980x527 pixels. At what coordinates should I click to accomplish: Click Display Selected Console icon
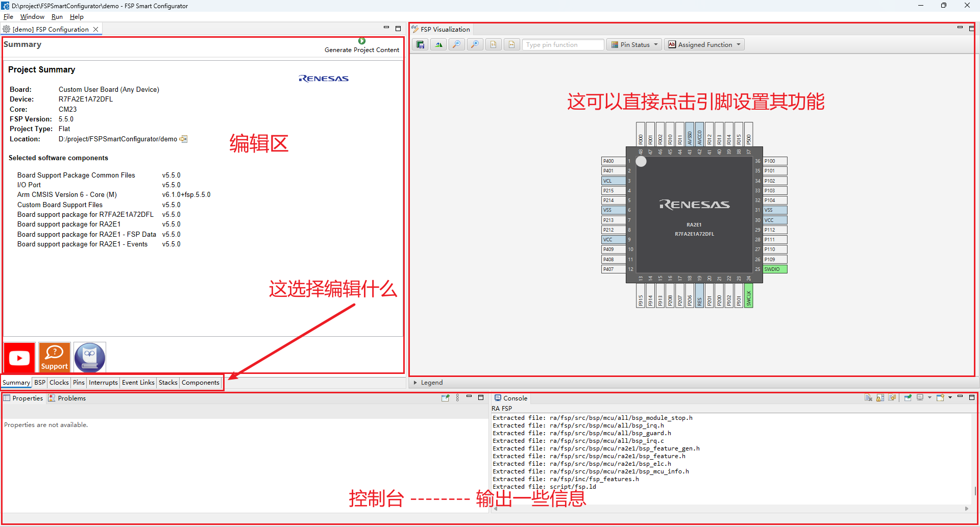click(920, 398)
